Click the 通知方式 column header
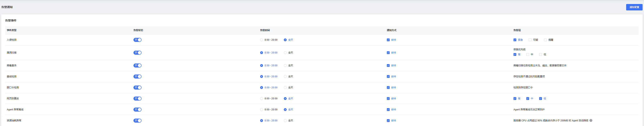 coord(391,30)
